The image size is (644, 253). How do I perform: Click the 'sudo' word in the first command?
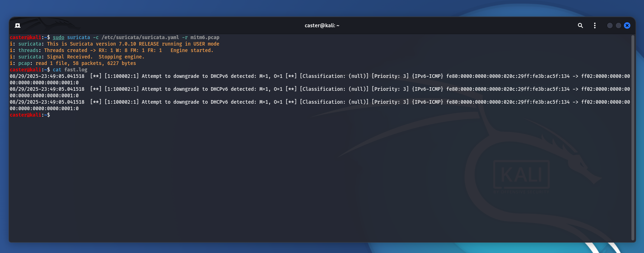pos(59,37)
